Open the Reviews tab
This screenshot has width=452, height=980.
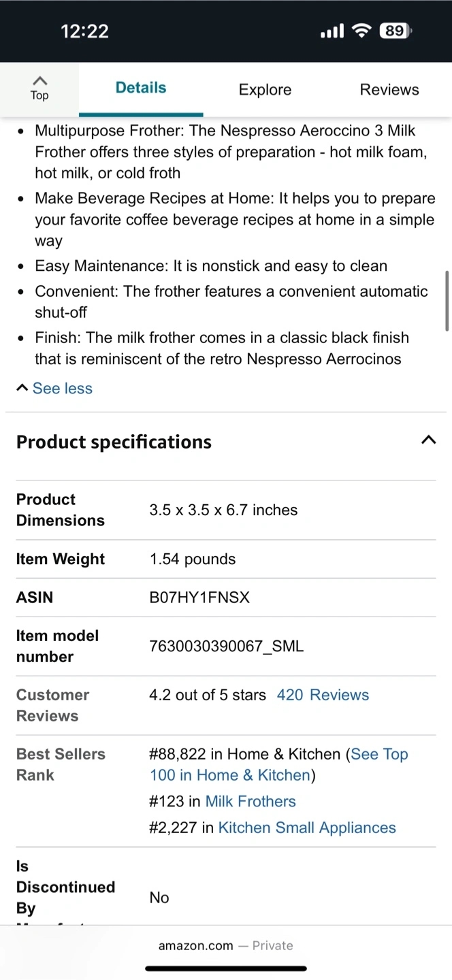point(389,90)
